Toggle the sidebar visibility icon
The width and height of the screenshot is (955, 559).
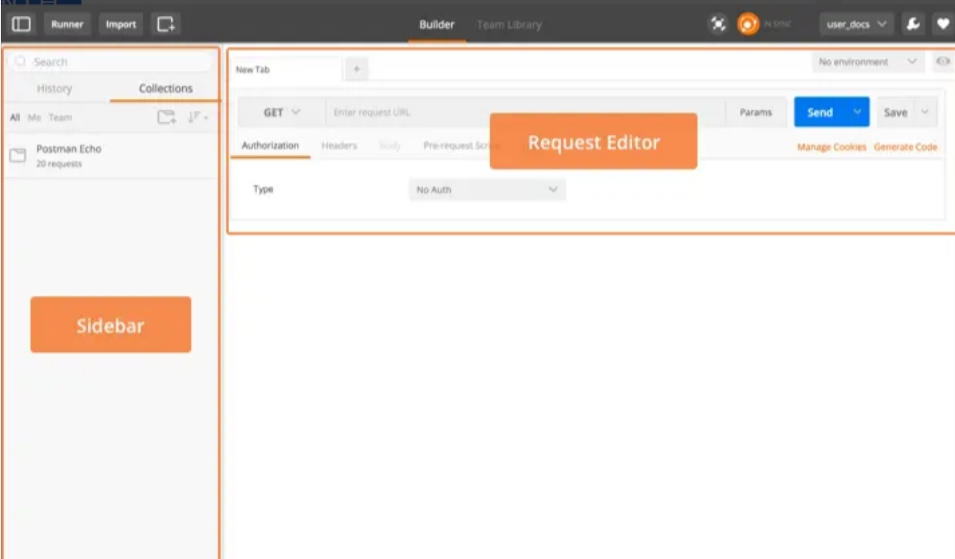21,24
